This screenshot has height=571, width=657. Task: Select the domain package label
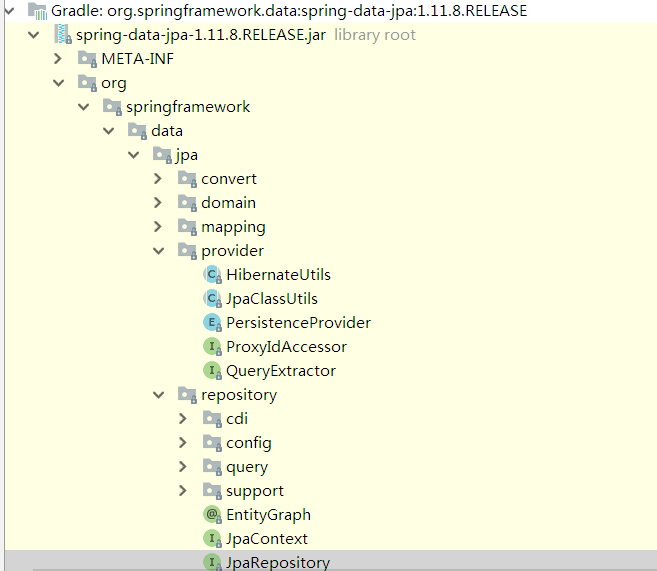[228, 203]
